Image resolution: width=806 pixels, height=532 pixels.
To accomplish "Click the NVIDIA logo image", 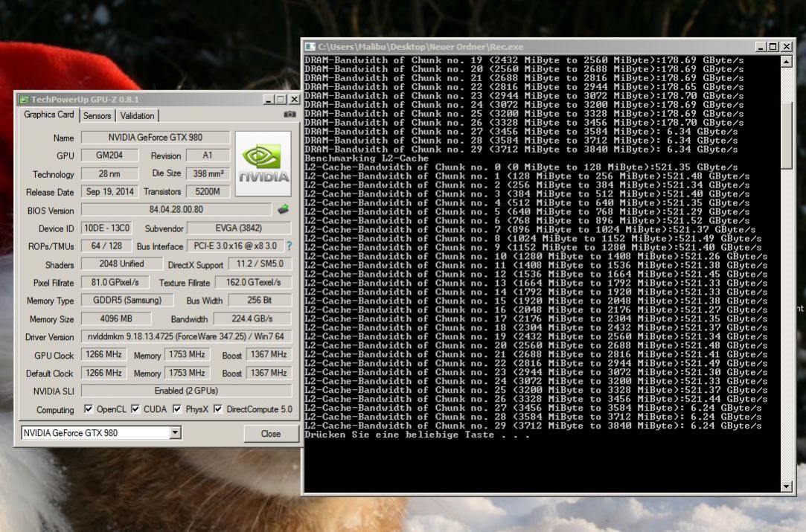I will (263, 164).
